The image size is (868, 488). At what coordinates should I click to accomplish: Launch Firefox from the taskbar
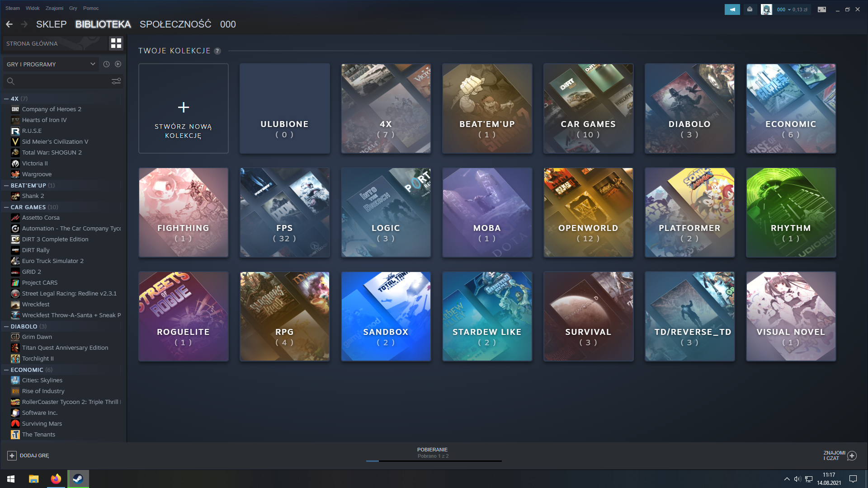pos(56,479)
